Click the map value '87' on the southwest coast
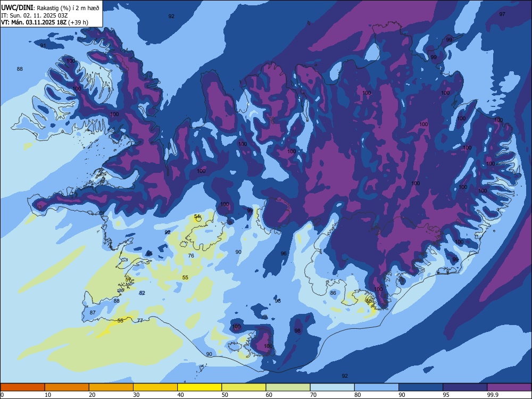The height and width of the screenshot is (399, 532). 93,312
